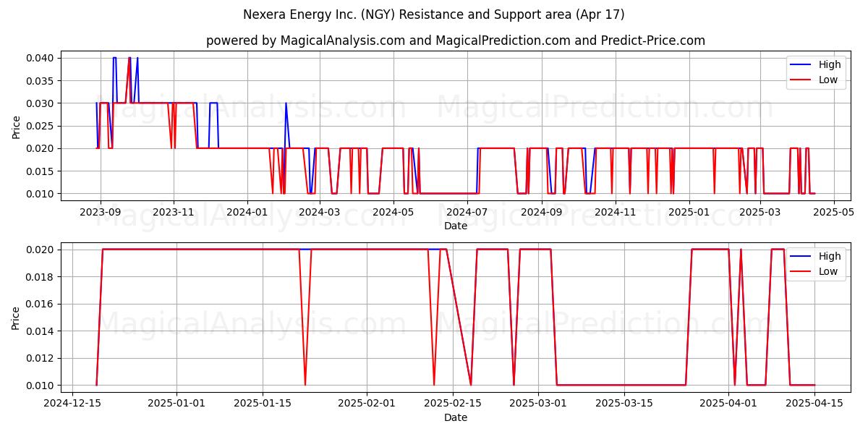Click the 2025-05 date label on the top chart
The height and width of the screenshot is (434, 868).
[x=835, y=212]
